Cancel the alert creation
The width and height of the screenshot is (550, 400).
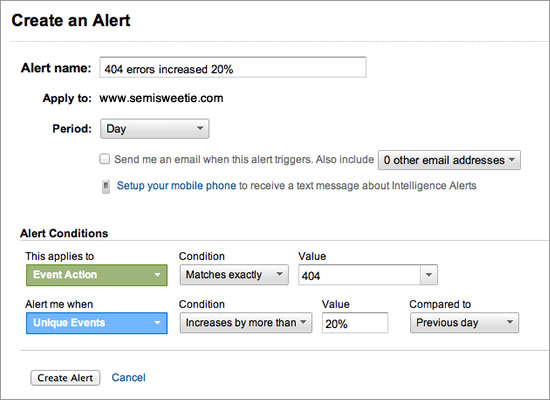128,378
